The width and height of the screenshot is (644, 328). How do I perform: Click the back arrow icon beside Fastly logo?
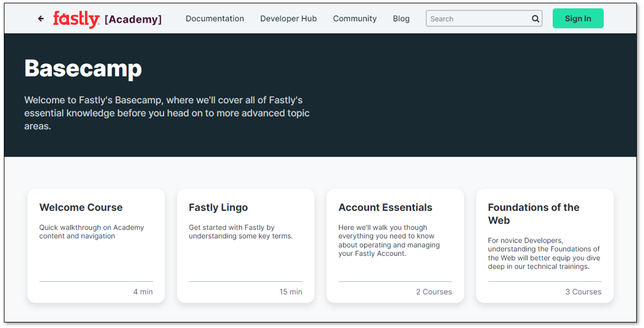pyautogui.click(x=40, y=18)
